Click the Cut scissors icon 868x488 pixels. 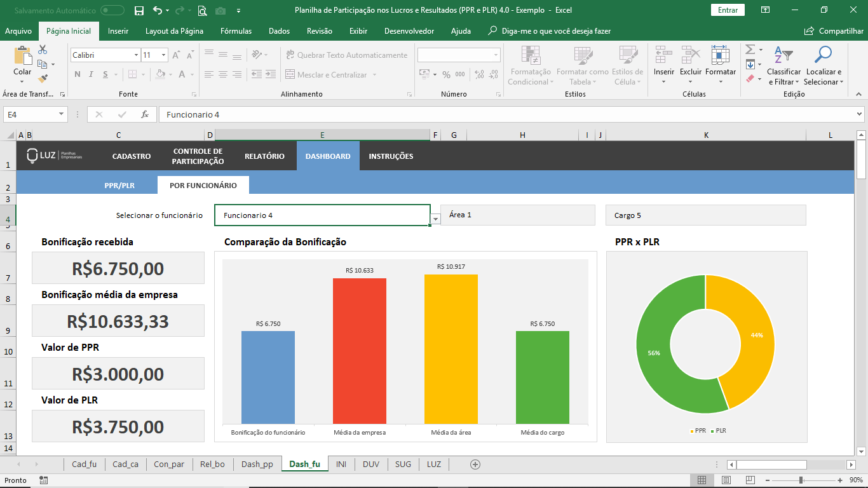pos(43,50)
